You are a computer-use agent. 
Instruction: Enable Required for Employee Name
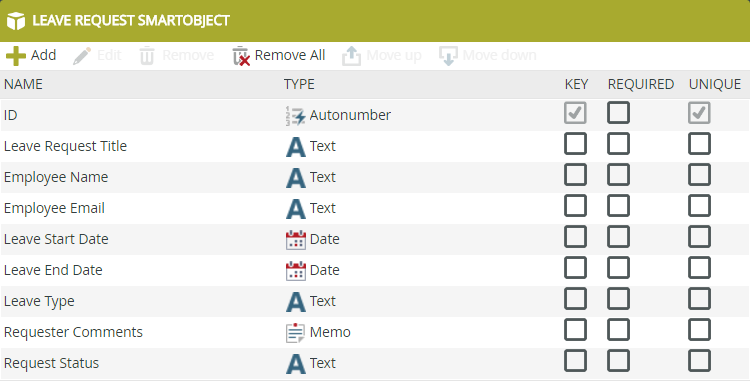pyautogui.click(x=618, y=175)
